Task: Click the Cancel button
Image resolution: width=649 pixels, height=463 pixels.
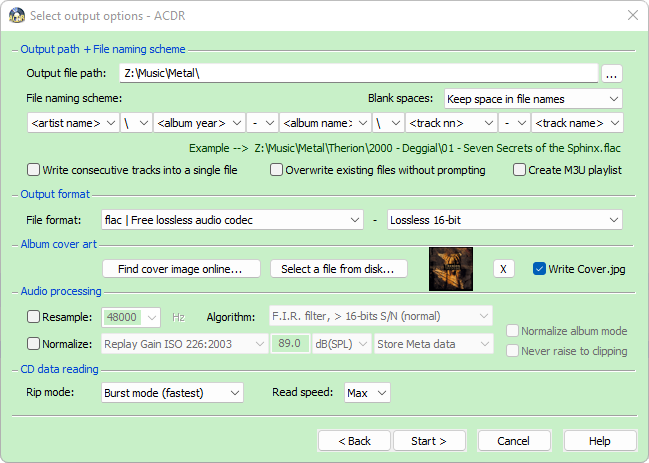Action: (x=514, y=441)
